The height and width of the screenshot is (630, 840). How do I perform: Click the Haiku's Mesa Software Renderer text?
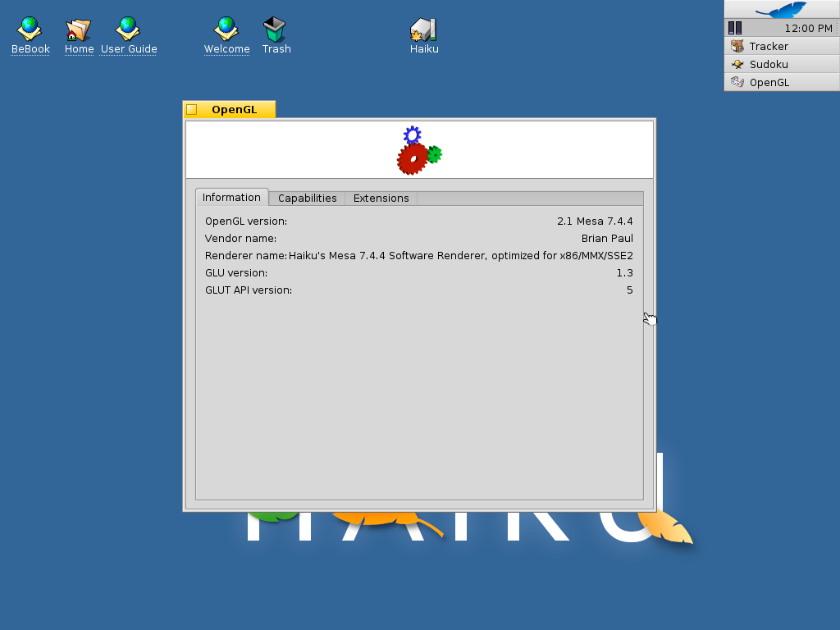click(461, 256)
